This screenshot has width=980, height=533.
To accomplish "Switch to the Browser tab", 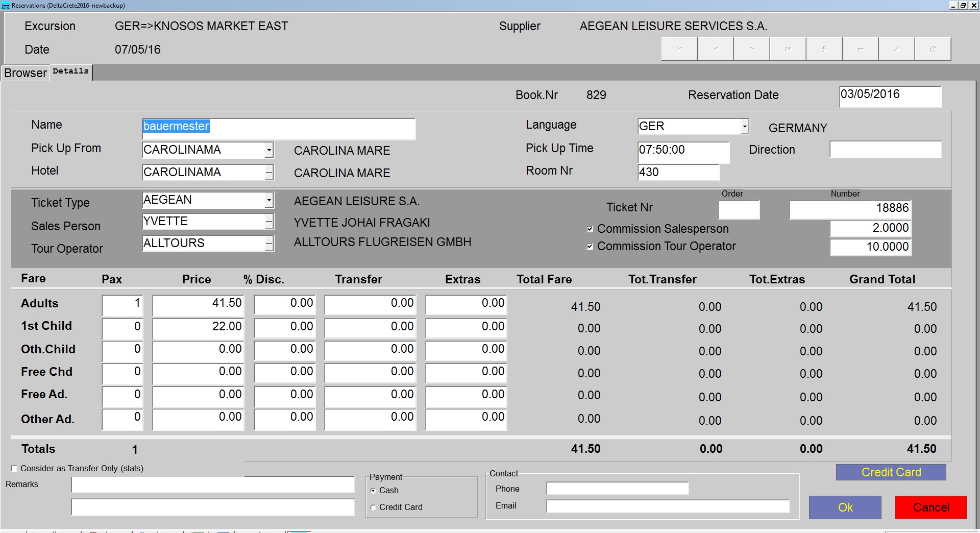I will click(x=25, y=73).
